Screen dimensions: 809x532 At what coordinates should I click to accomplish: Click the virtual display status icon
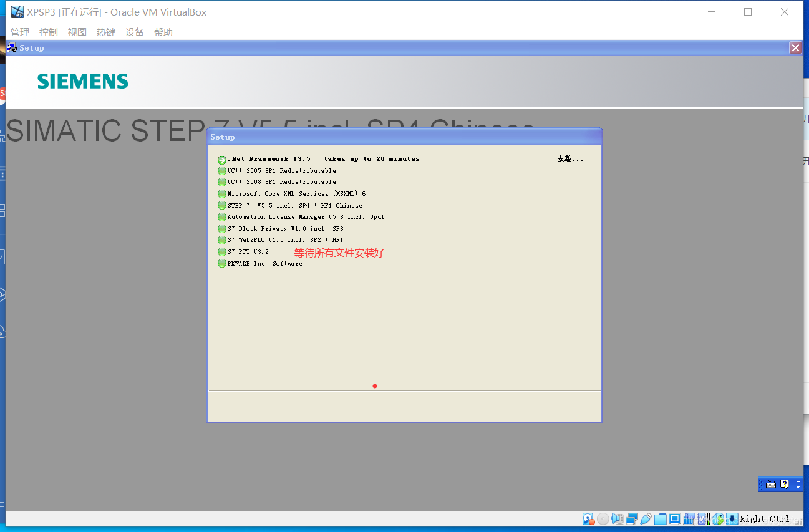pyautogui.click(x=674, y=519)
